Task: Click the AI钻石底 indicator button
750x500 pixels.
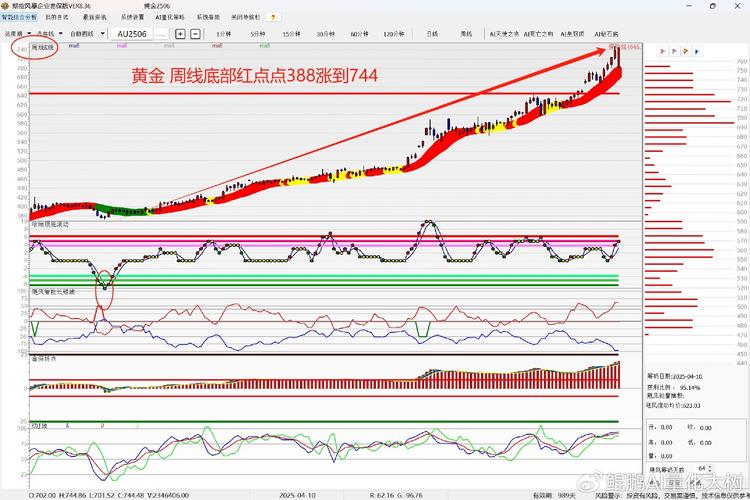Action: (x=606, y=34)
